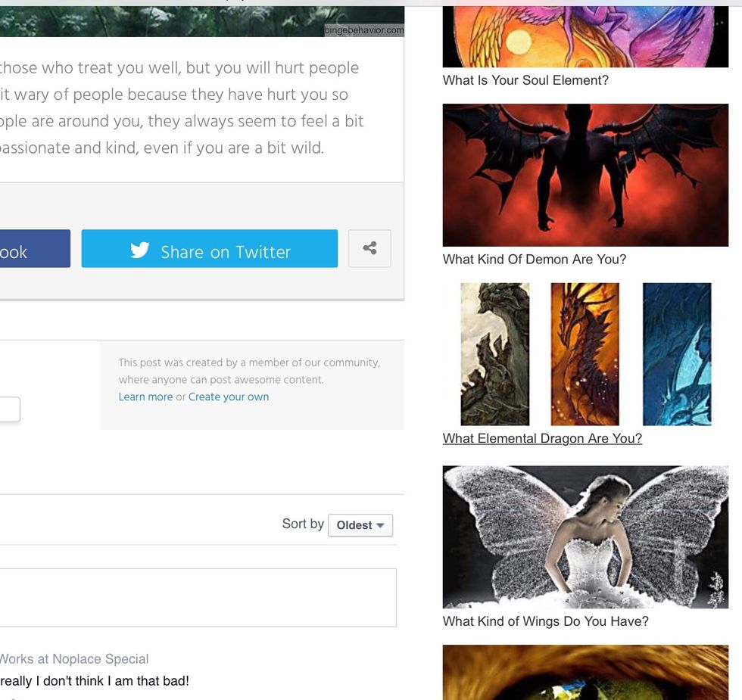Click the brown eye thumbnail at the bottom
This screenshot has height=700, width=742.
click(585, 672)
